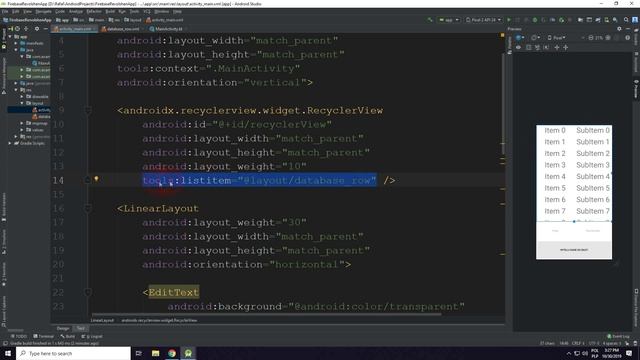The width and height of the screenshot is (640, 360).
Task: Open the Logcat tool window
Action: pyautogui.click(x=92, y=336)
